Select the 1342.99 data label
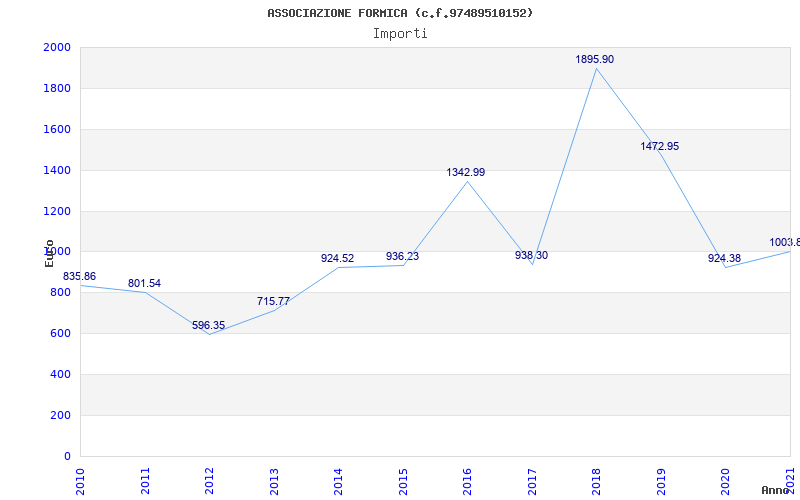Viewport: 800px width, 500px height. (x=466, y=172)
